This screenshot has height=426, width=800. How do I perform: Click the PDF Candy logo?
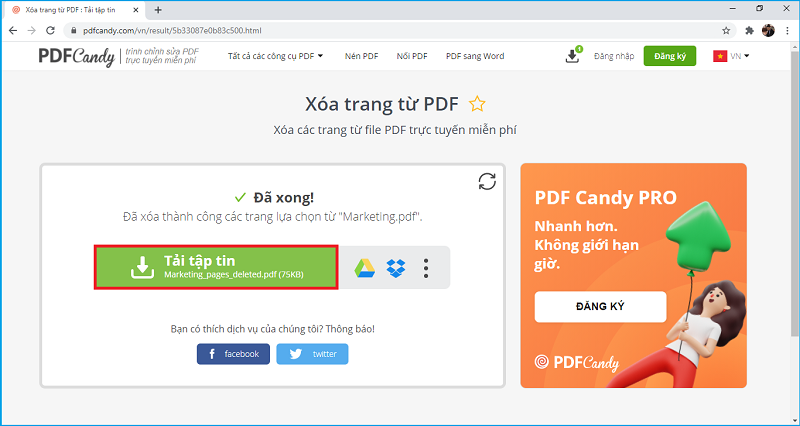[77, 56]
